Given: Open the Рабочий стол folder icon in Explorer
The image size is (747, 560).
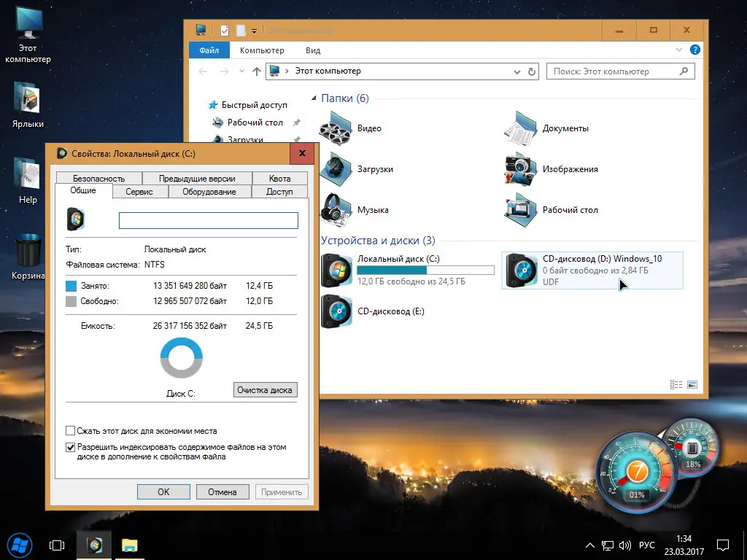Looking at the screenshot, I should [x=521, y=210].
